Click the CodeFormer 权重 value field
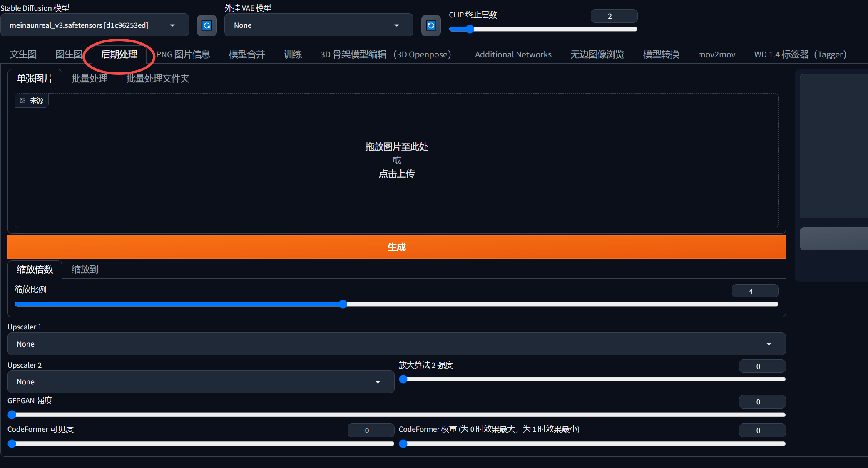The height and width of the screenshot is (468, 868). pyautogui.click(x=762, y=431)
